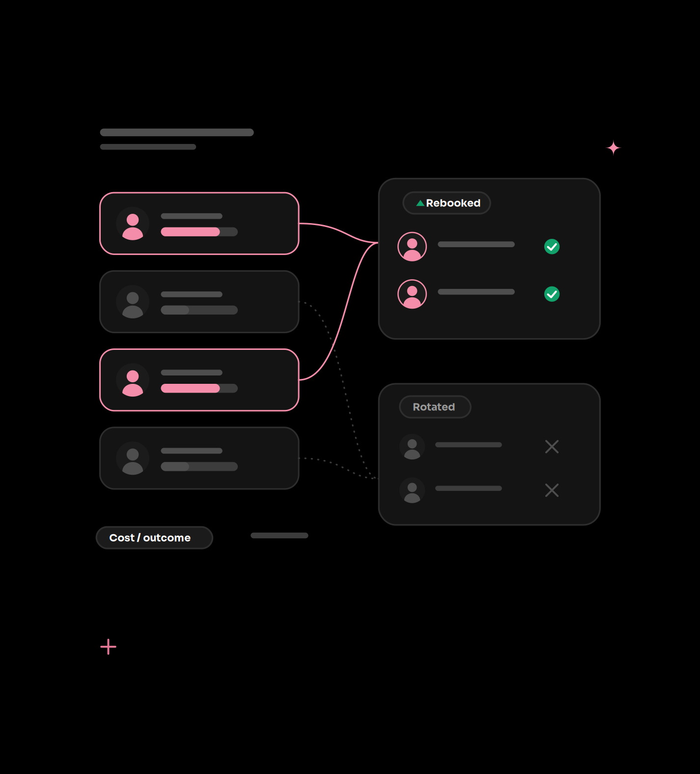Toggle the second green check mark under Rebooked
The width and height of the screenshot is (700, 774).
(552, 294)
